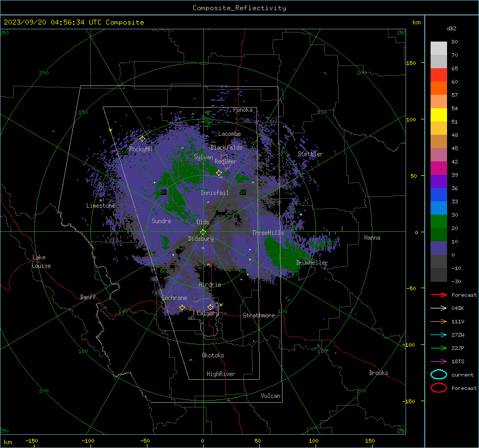Click the -100 tick label on bottom axis
This screenshot has width=479, height=448.
coord(88,441)
